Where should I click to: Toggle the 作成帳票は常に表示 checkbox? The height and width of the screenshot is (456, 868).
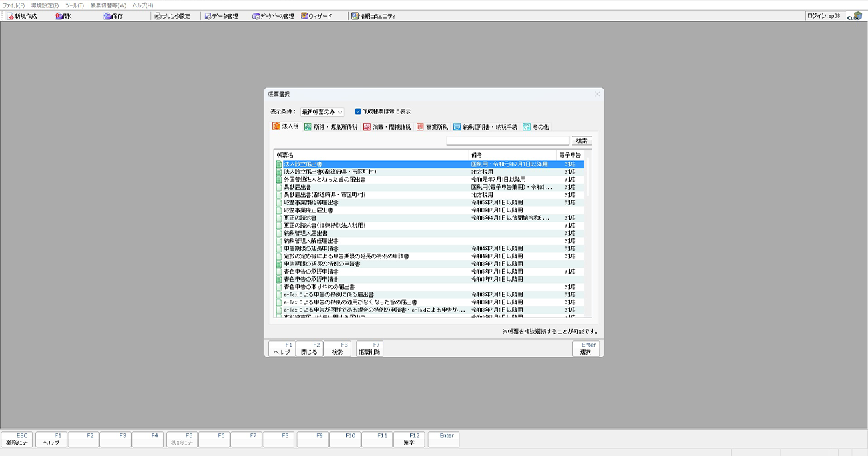[x=358, y=111]
